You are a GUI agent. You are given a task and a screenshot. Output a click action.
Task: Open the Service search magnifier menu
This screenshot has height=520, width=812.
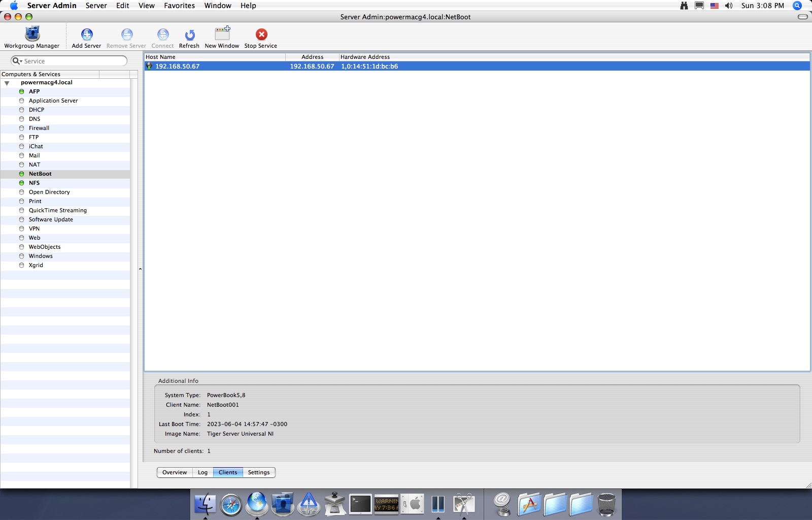tap(17, 61)
